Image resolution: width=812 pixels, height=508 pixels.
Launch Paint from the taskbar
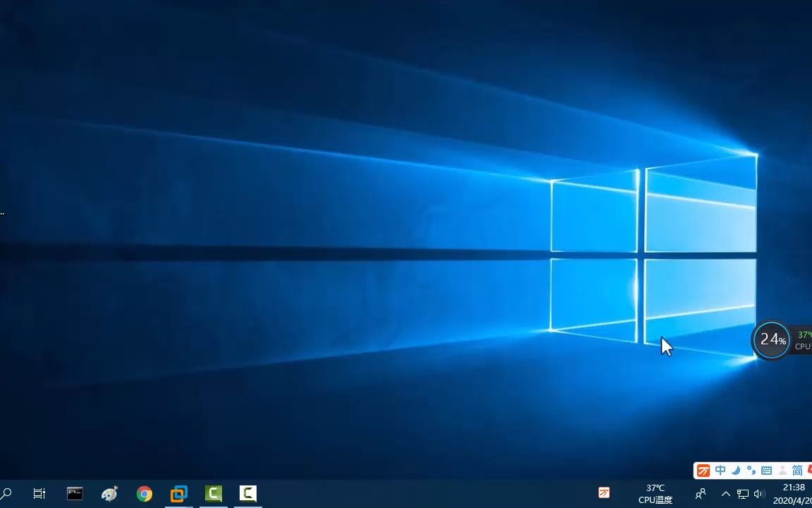point(109,493)
